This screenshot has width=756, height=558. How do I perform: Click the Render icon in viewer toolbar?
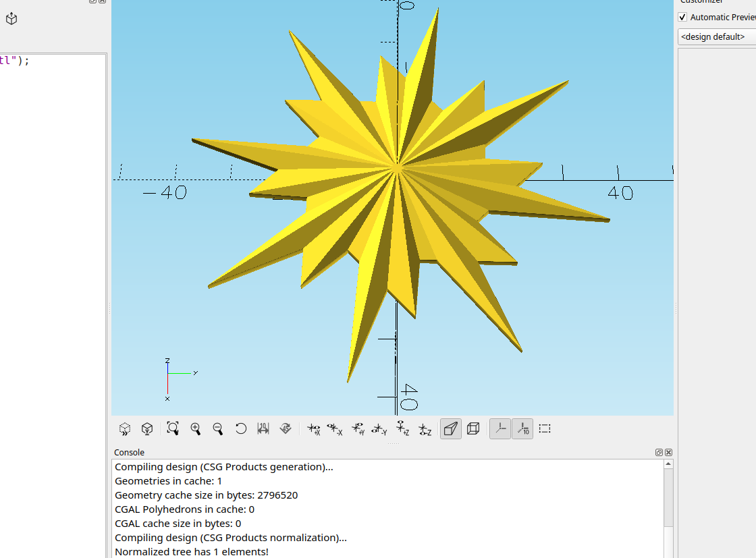[x=147, y=429]
